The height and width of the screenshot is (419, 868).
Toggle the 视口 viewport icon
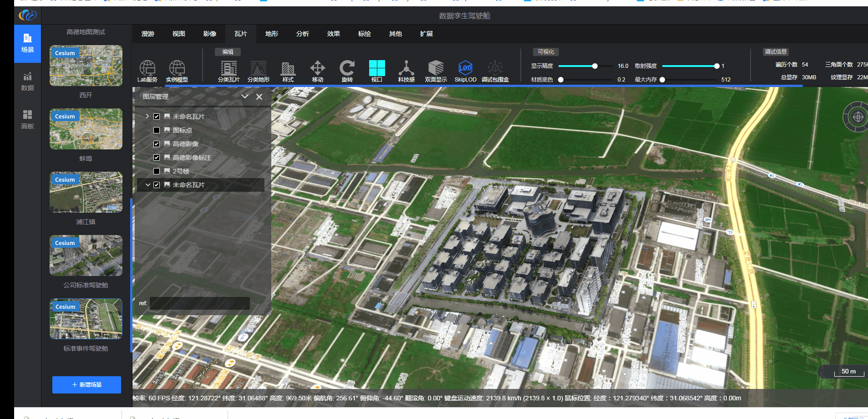pos(376,69)
